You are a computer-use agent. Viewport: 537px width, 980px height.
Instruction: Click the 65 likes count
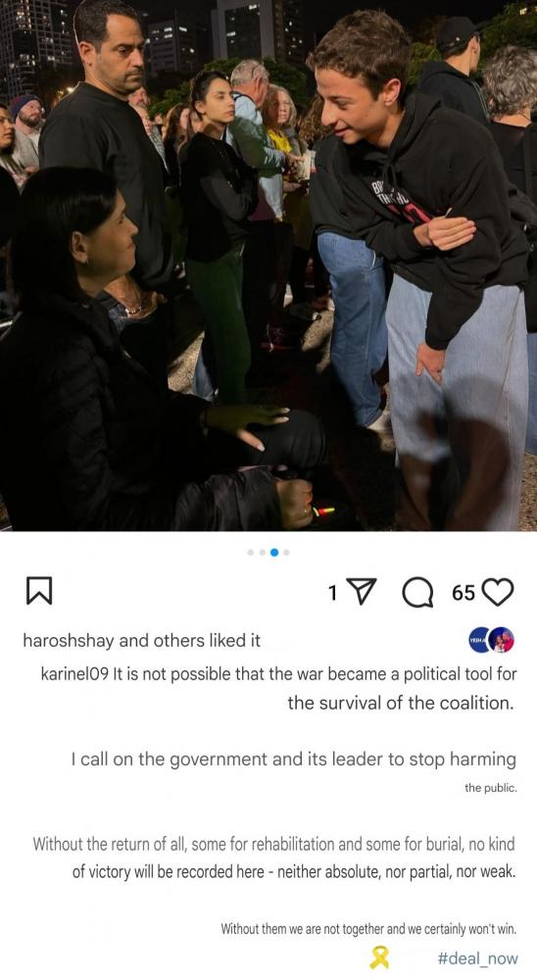pos(464,593)
